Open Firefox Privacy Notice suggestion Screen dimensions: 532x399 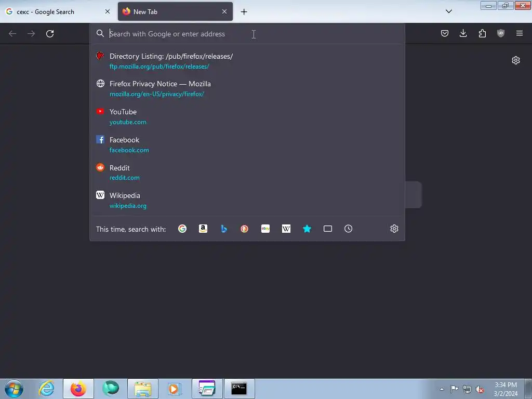tap(247, 88)
